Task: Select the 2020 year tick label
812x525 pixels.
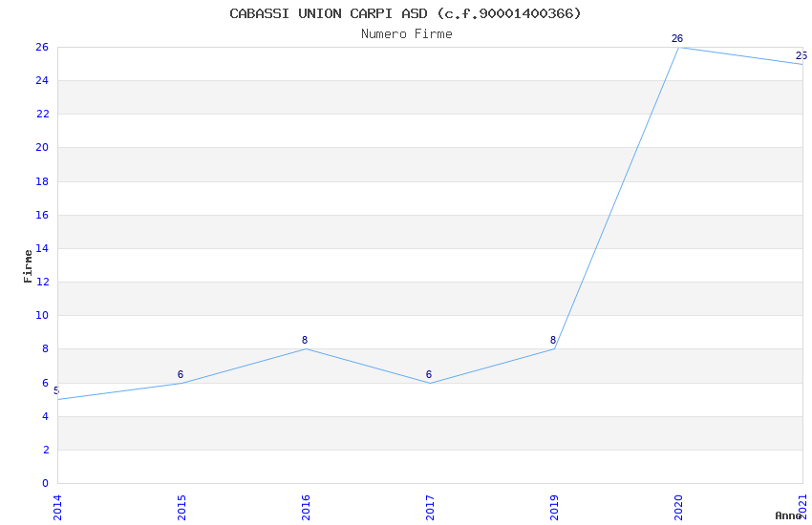Action: (x=678, y=508)
